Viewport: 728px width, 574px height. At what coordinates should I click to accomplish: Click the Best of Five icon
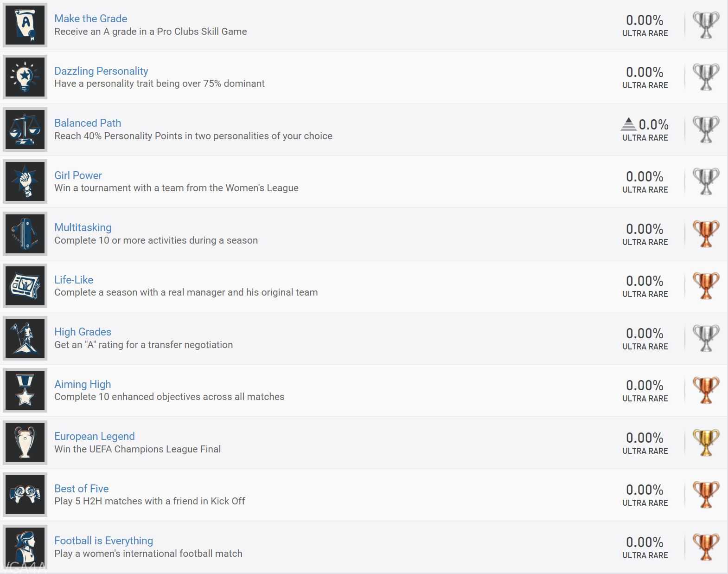25,495
